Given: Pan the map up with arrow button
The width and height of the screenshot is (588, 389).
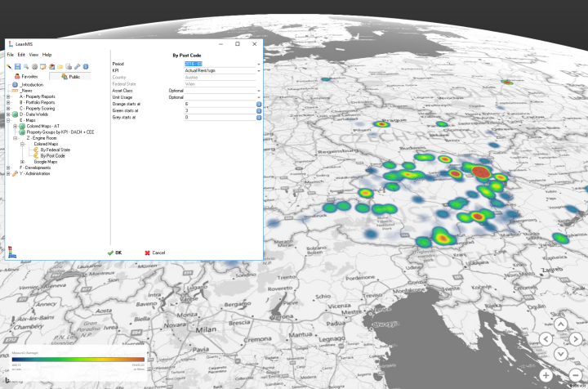Looking at the screenshot, I should tap(560, 324).
